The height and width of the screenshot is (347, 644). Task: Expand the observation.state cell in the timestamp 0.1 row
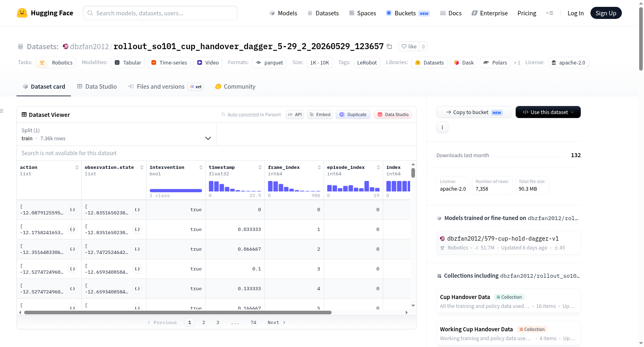click(x=137, y=269)
